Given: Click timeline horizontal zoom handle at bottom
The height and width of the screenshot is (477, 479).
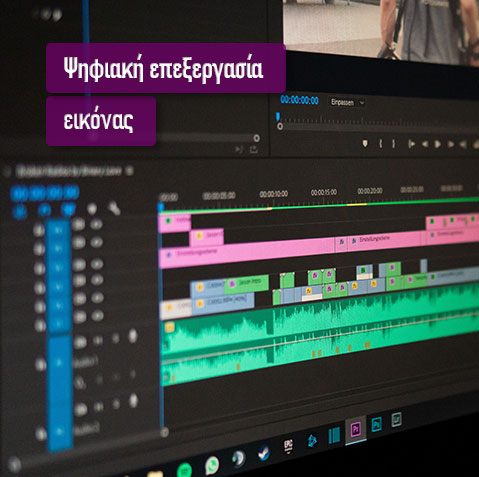Looking at the screenshot, I should 164,433.
